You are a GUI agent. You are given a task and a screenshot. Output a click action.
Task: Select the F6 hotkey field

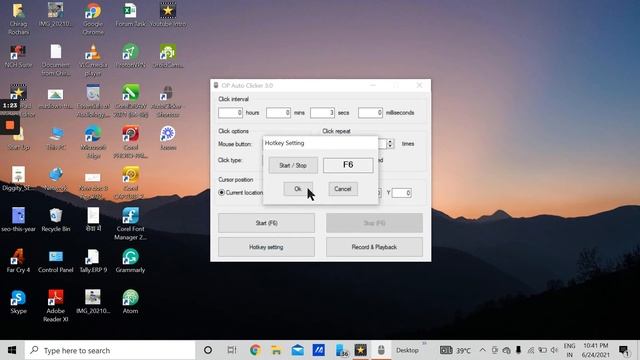(348, 165)
